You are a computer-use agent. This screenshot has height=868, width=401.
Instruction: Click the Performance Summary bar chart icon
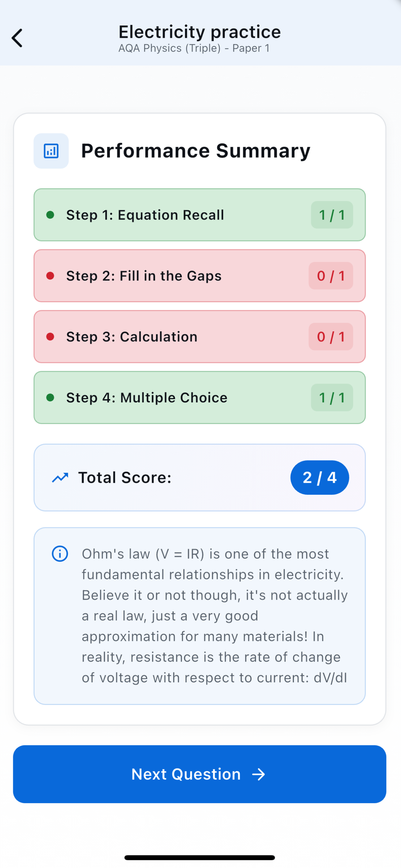[x=51, y=151]
